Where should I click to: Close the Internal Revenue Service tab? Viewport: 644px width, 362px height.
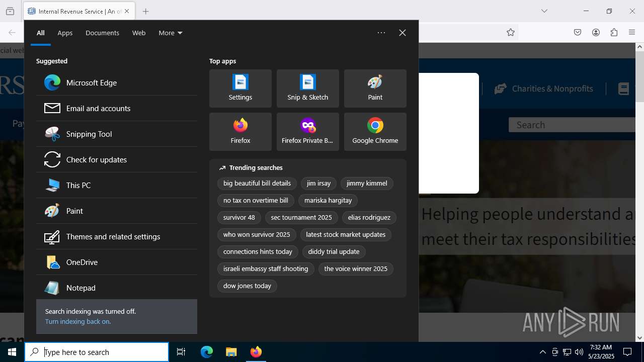[x=127, y=11]
